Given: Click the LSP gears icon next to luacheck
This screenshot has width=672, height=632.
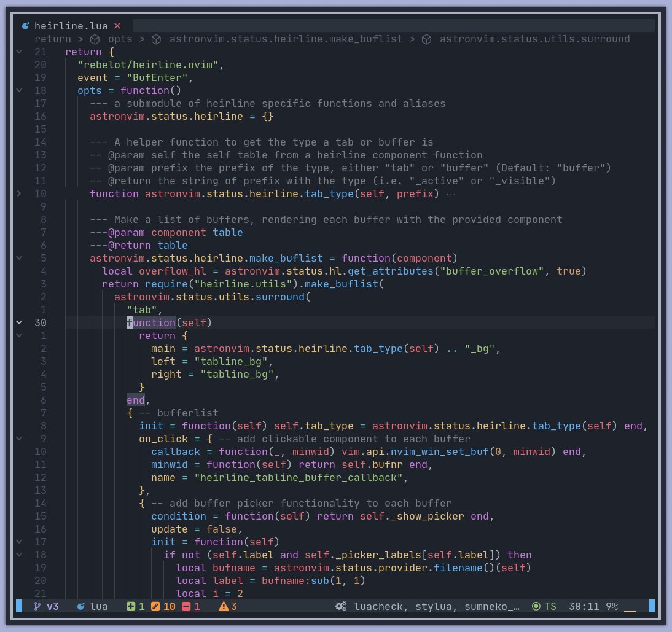Looking at the screenshot, I should 340,606.
